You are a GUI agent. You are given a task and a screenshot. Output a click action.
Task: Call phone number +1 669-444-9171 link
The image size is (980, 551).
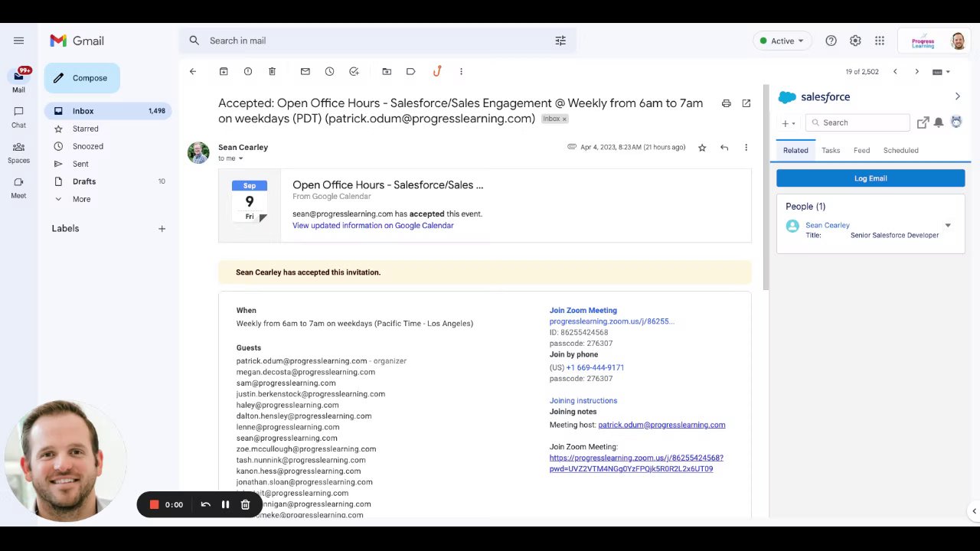coord(595,368)
